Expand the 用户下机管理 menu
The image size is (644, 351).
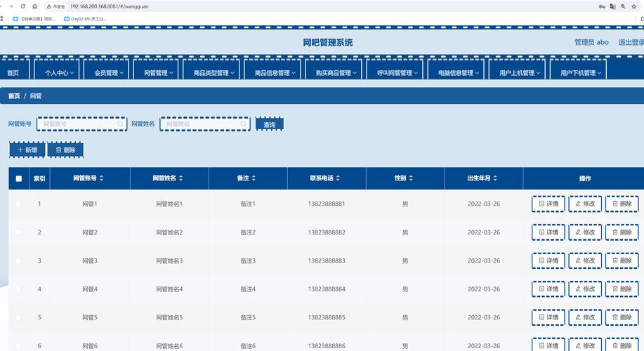point(578,71)
